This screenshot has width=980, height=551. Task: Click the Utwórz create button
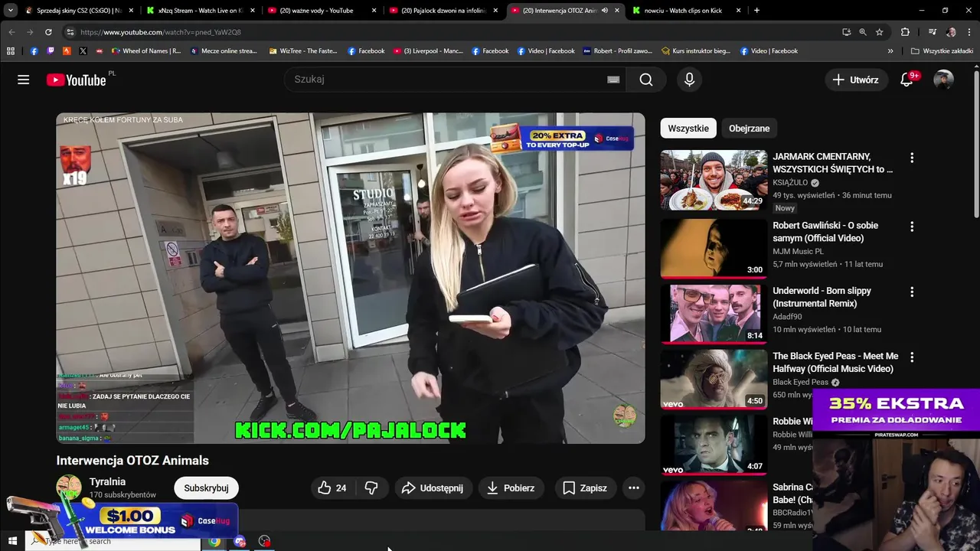pyautogui.click(x=856, y=80)
